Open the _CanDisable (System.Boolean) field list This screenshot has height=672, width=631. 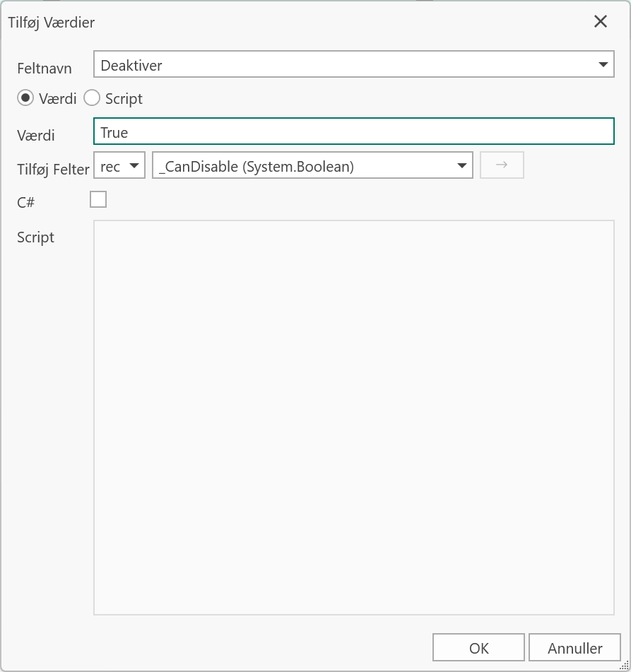(x=312, y=165)
